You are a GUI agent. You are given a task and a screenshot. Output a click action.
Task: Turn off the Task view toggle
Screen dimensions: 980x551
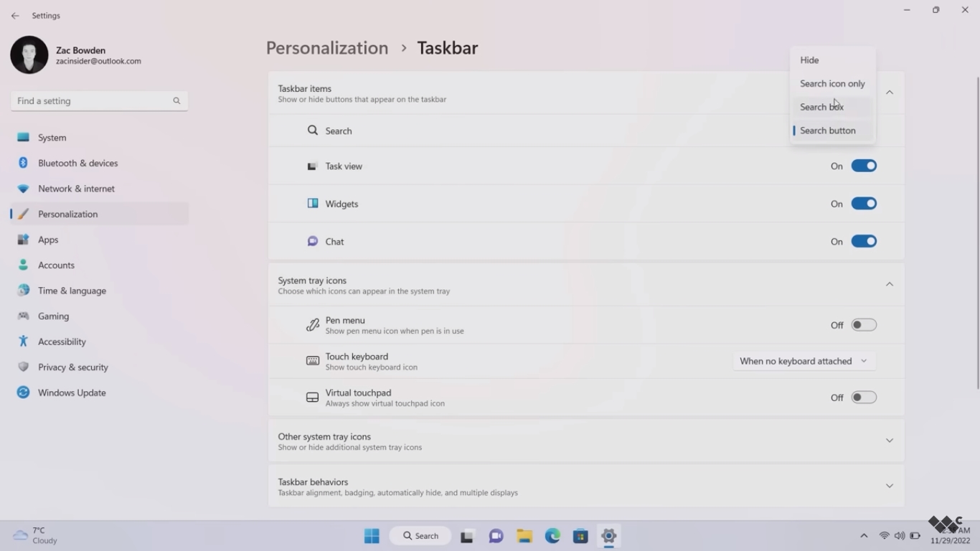pyautogui.click(x=864, y=166)
